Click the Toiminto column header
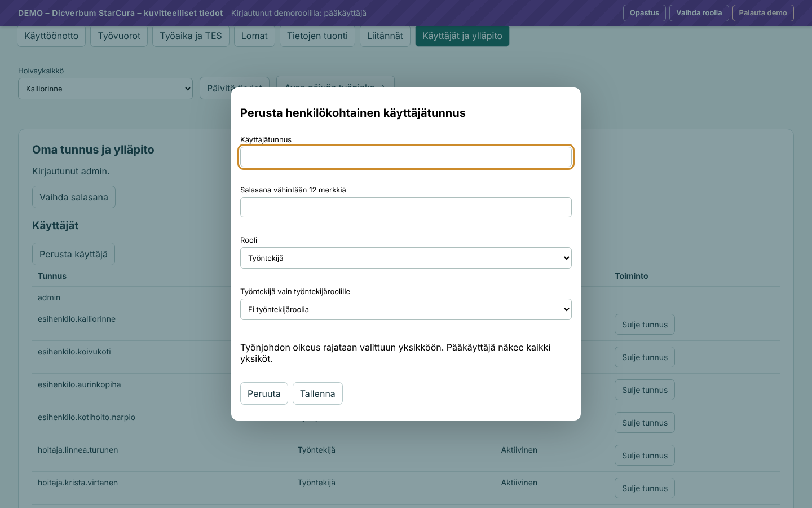 (632, 276)
